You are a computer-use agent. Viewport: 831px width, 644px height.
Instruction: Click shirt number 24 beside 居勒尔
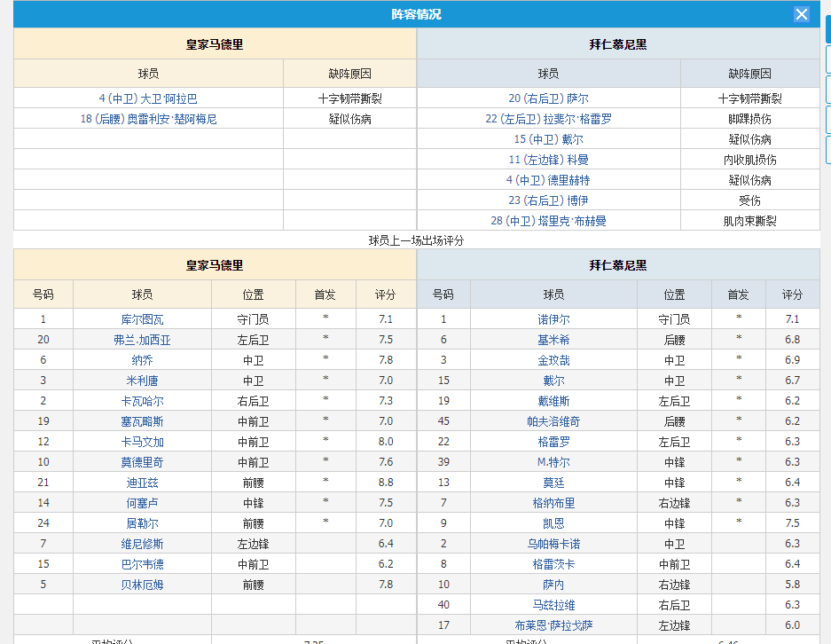[x=43, y=523]
